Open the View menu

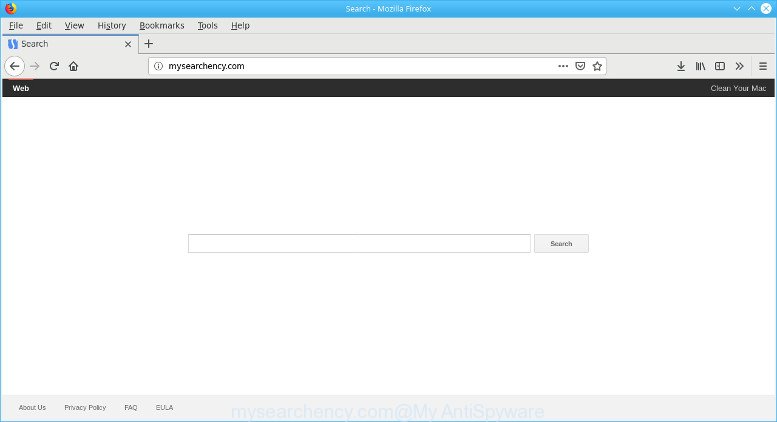tap(74, 25)
